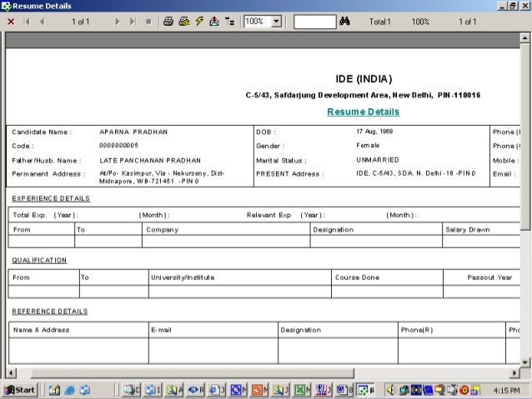Click the horizontal scrollbar thumb
Image resolution: width=532 pixels, height=399 pixels.
(x=192, y=373)
